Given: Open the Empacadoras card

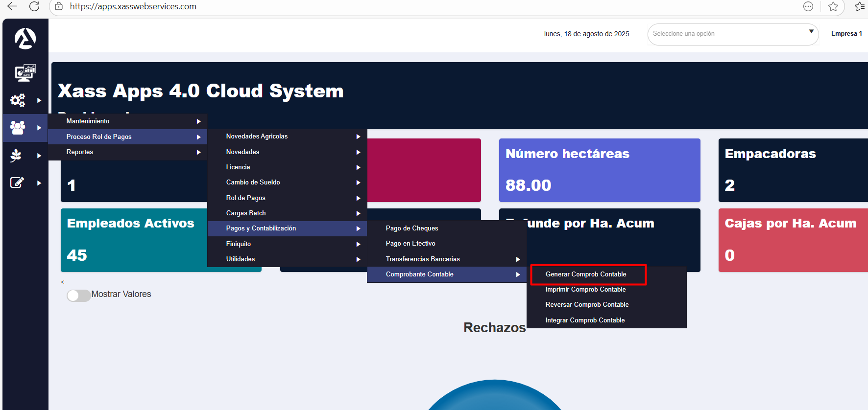Looking at the screenshot, I should 793,170.
